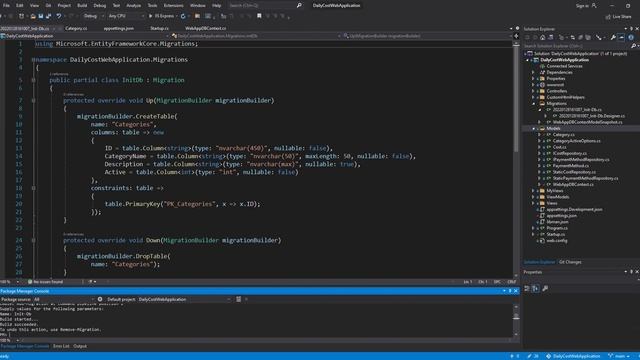Click the Property Pages wrench in Properties panel
The image size is (640, 360).
(545, 289)
